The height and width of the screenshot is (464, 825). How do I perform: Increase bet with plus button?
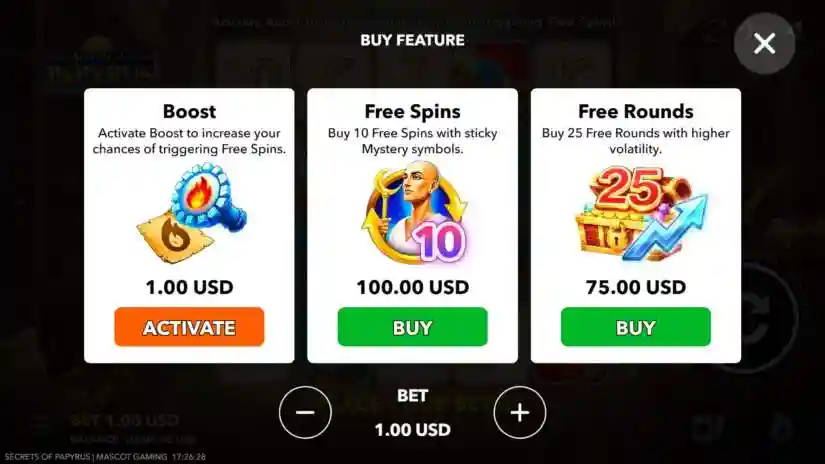pos(520,412)
